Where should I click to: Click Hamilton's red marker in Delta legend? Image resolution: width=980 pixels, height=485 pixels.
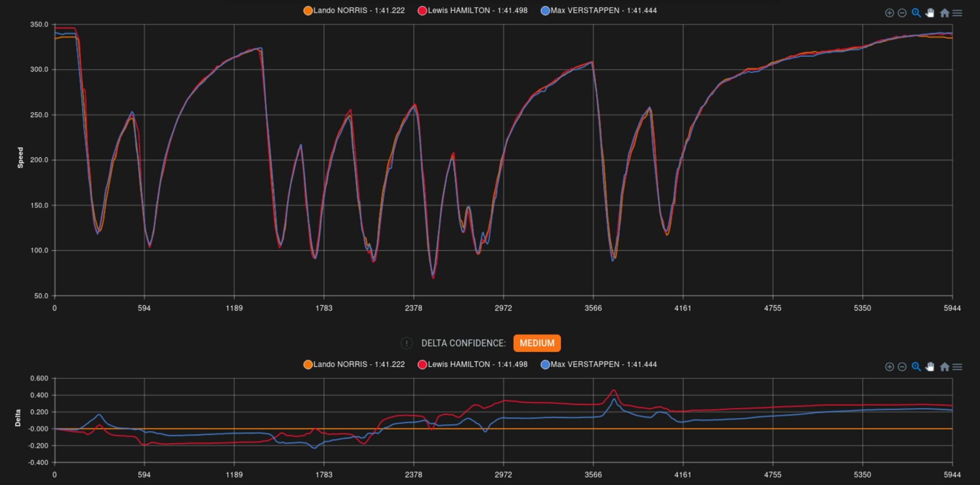coord(422,364)
